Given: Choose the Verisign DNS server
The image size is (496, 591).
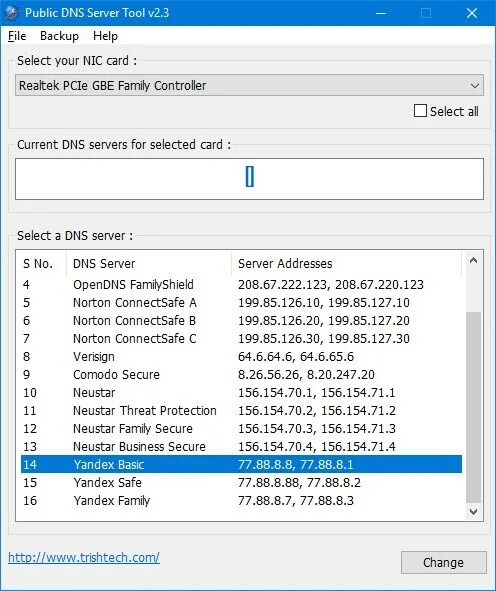Looking at the screenshot, I should pyautogui.click(x=241, y=357).
